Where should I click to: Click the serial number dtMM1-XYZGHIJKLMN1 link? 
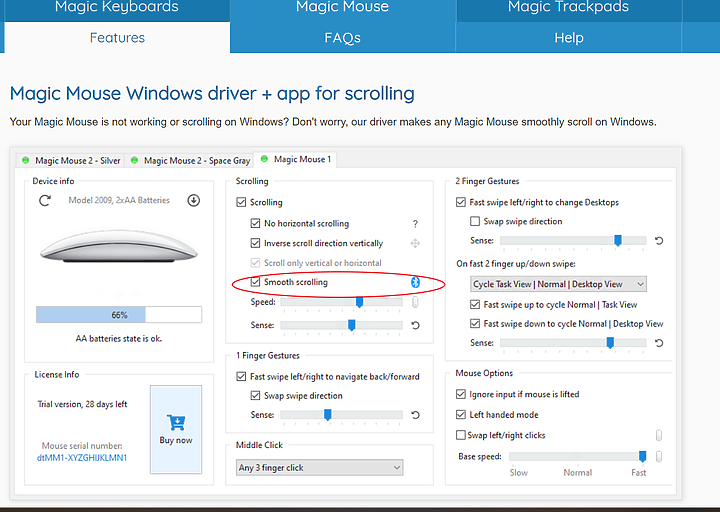point(82,458)
